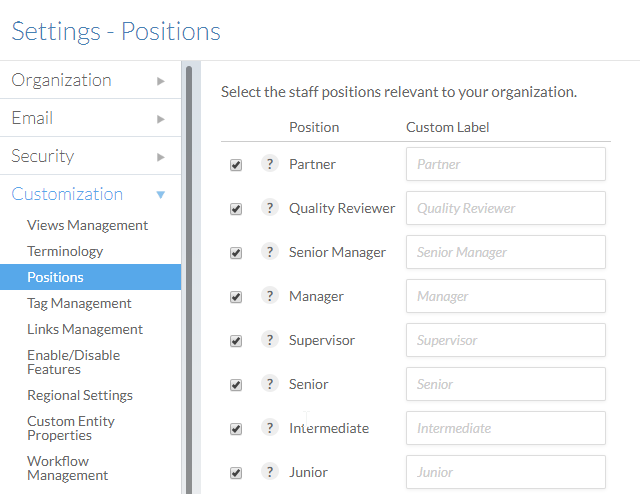Uncheck the Partner position checkbox

[236, 165]
